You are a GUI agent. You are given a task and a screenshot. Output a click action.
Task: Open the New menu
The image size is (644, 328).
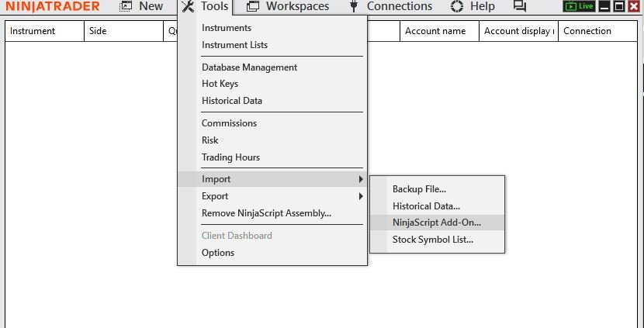point(151,6)
